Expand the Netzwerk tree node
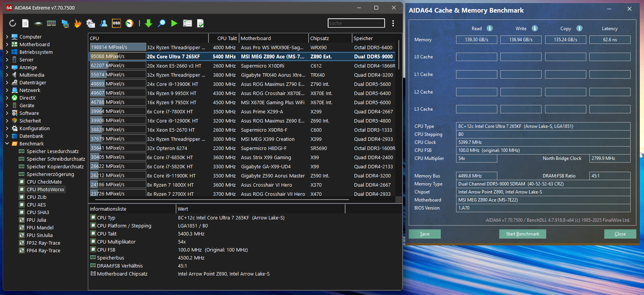644x295 pixels. click(7, 90)
